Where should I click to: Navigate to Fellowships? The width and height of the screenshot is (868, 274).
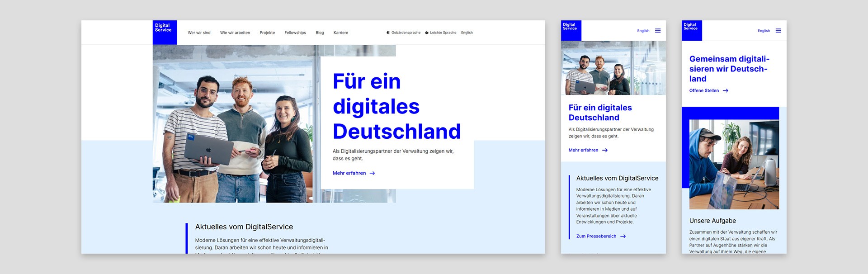click(295, 33)
